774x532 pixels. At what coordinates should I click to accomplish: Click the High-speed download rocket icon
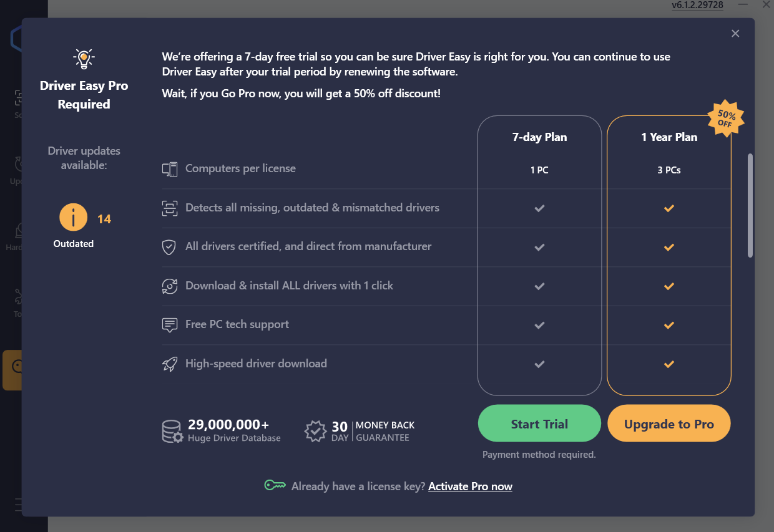pyautogui.click(x=170, y=364)
